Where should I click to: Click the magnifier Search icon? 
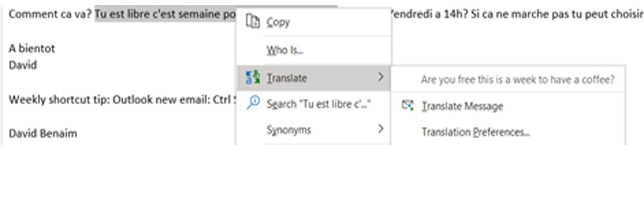pos(253,103)
